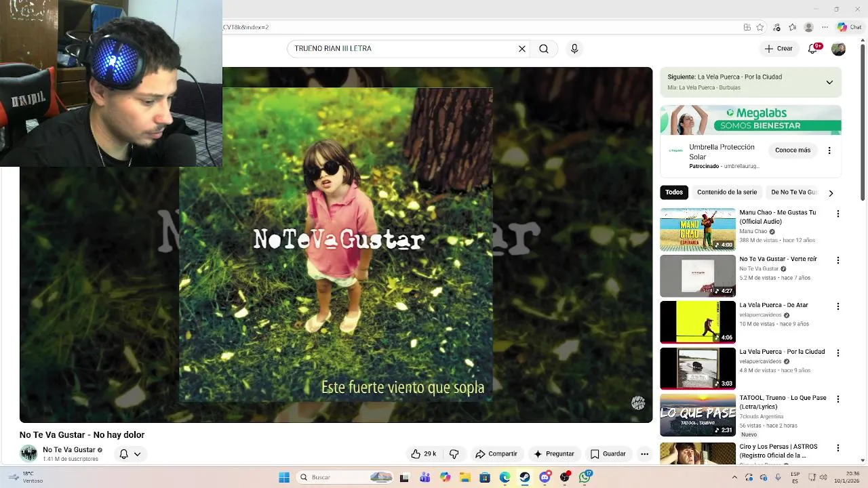Click the Megalabs Somos Bienestar ad banner
Screen dimensions: 868x488
click(x=751, y=120)
